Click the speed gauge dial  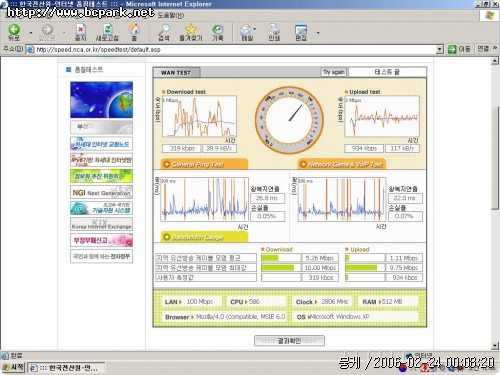point(289,120)
